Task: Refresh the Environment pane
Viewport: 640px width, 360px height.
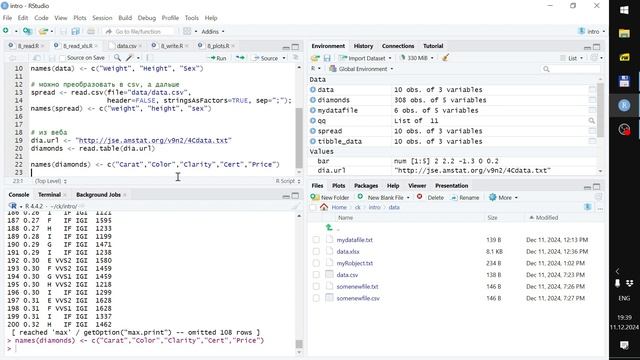Action: (x=595, y=58)
